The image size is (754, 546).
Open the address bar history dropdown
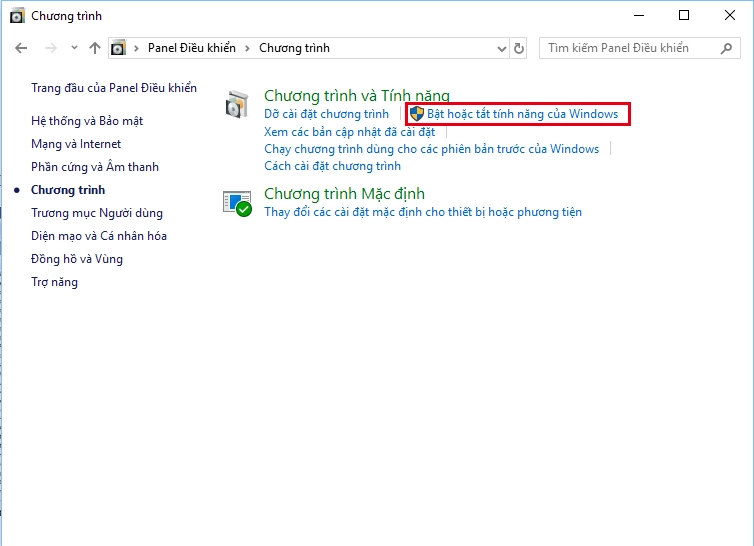pyautogui.click(x=501, y=48)
